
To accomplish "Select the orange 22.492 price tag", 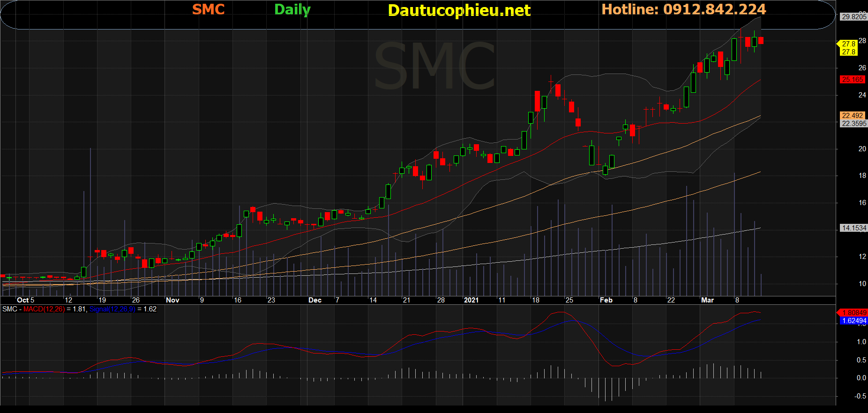I will click(x=853, y=115).
